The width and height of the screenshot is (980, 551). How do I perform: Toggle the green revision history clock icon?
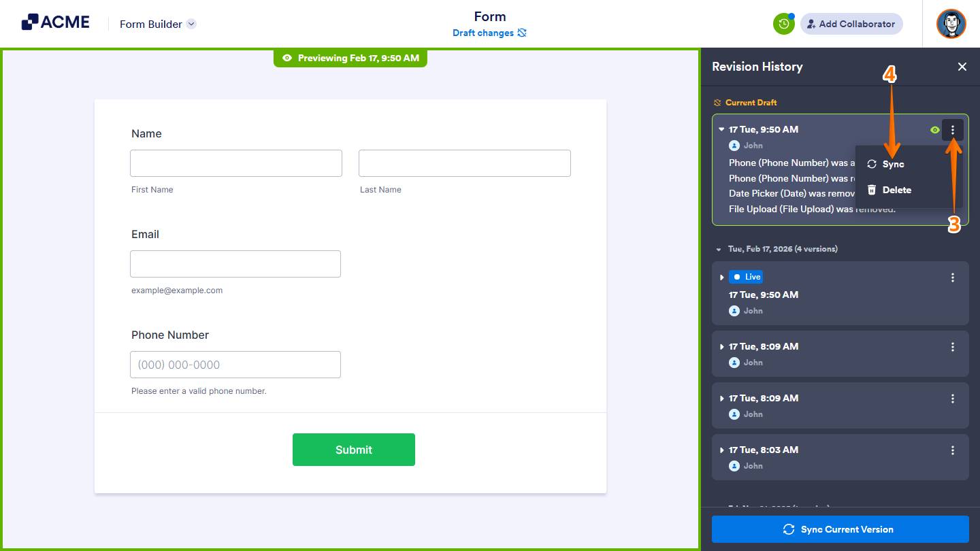point(784,24)
